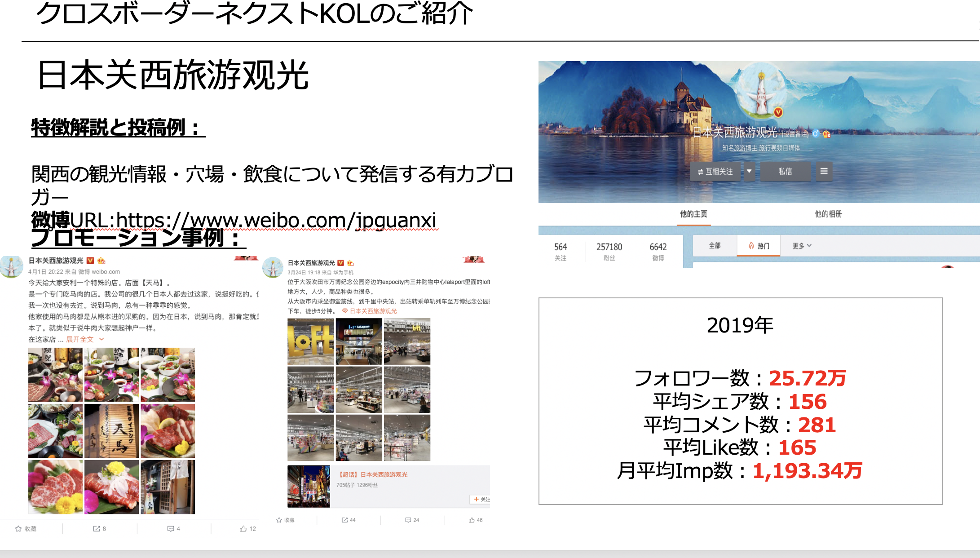Select the 全部 filter tab
Viewport: 980px width, 558px height.
coord(715,246)
